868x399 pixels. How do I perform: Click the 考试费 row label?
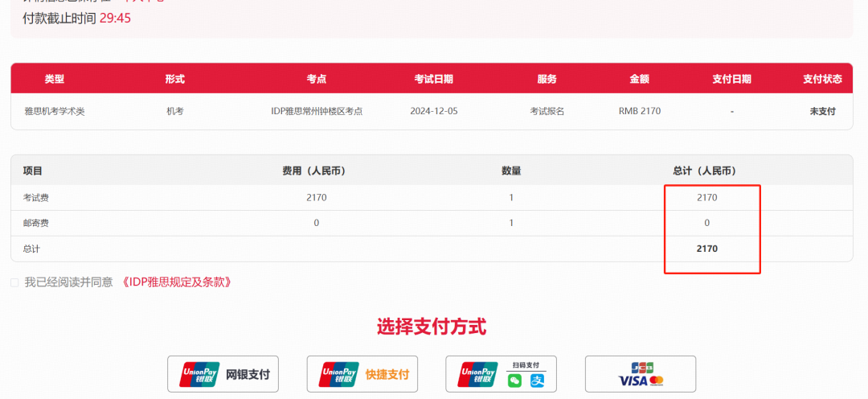[x=35, y=197]
